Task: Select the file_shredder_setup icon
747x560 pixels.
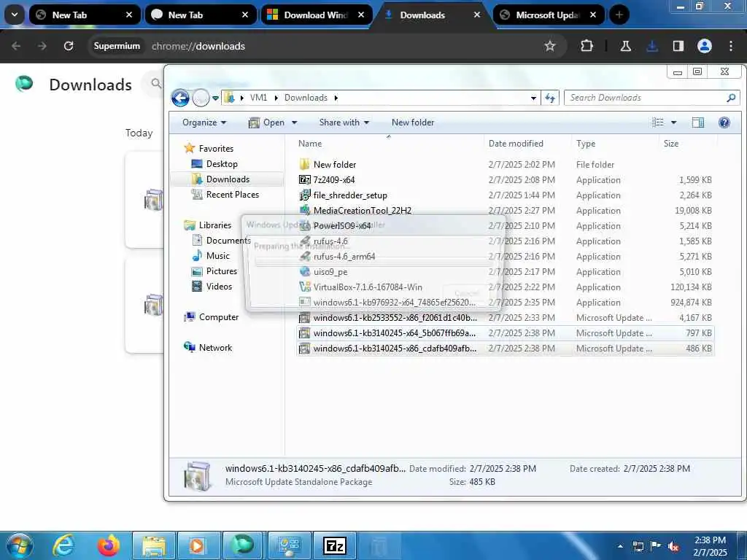Action: (304, 195)
